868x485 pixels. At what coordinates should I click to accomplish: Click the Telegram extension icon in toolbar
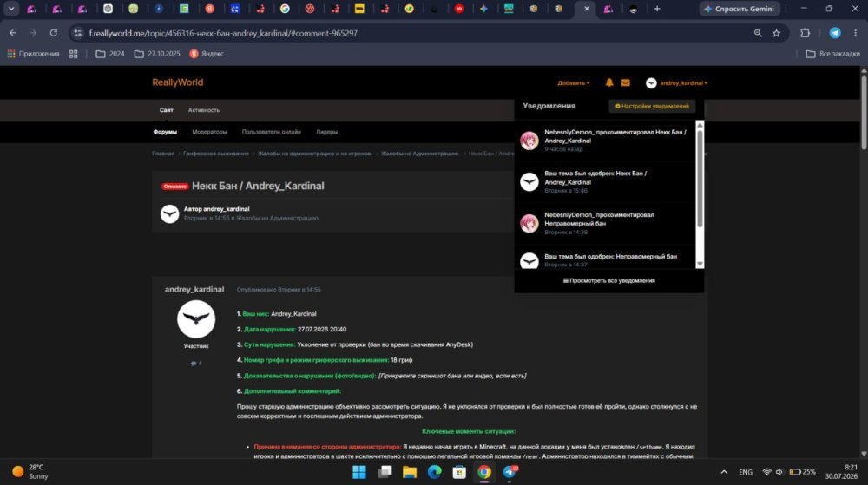[835, 33]
